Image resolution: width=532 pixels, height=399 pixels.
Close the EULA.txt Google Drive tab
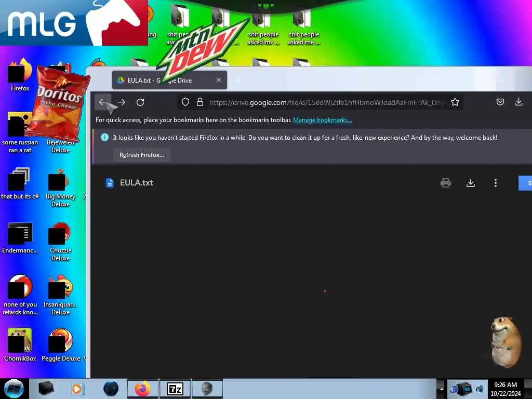coord(219,80)
